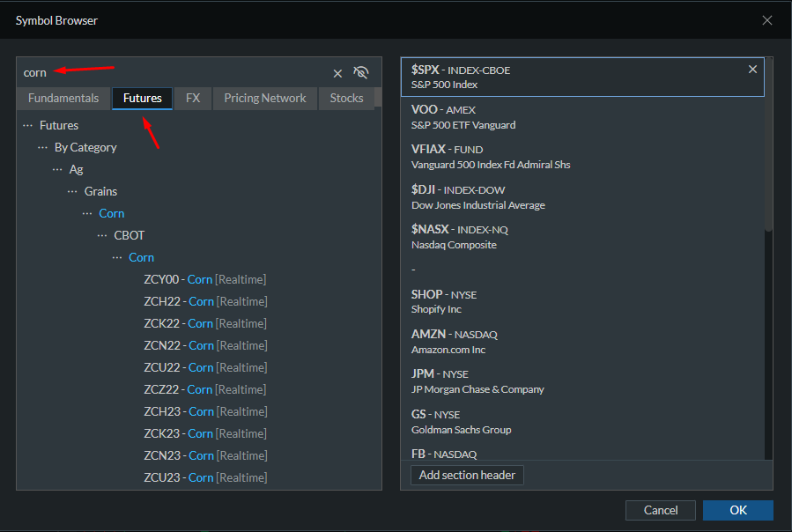Click the Add section header button
Screen dimensions: 792x532
tap(467, 475)
